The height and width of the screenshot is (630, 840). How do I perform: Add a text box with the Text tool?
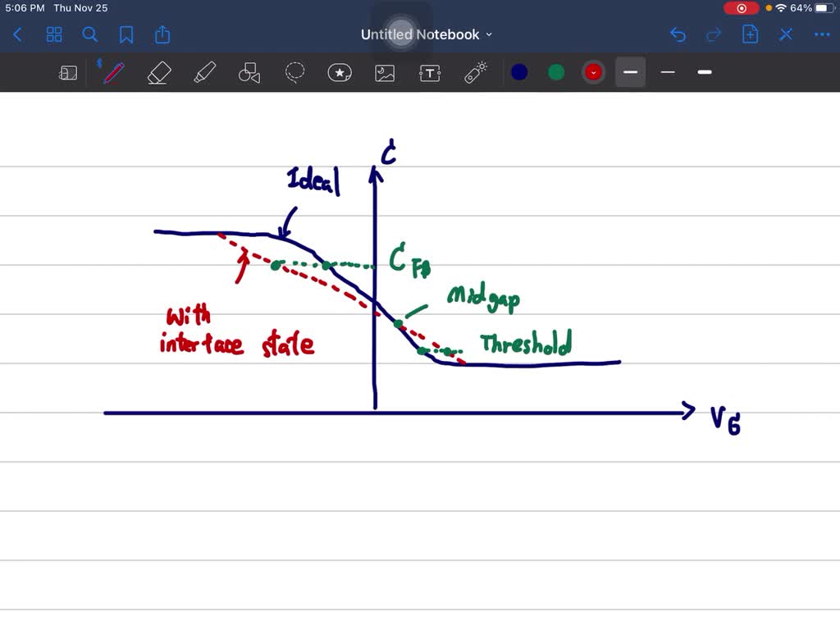(x=429, y=72)
